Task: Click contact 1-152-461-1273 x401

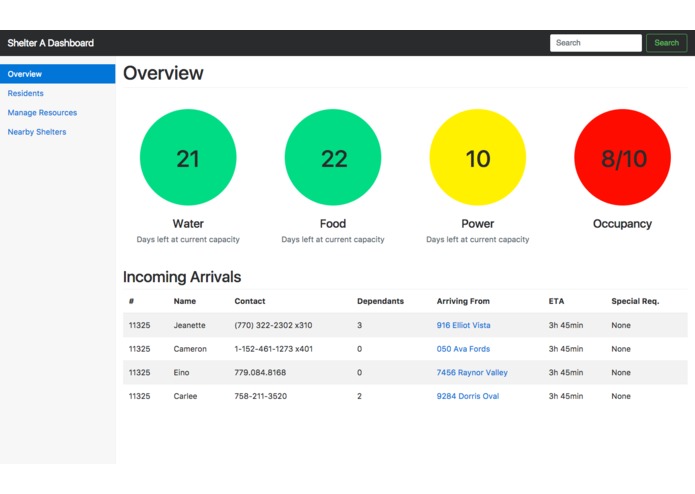Action: tap(273, 349)
